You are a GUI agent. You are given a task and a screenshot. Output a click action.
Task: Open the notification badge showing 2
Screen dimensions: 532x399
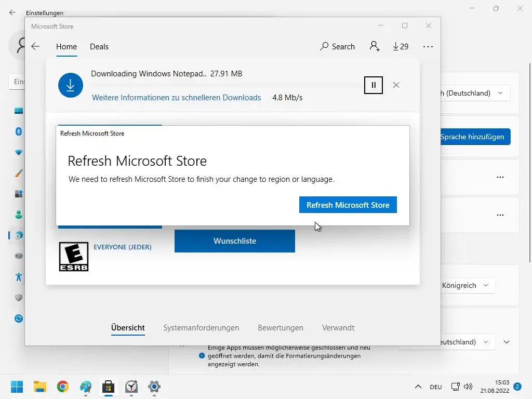[x=517, y=387]
